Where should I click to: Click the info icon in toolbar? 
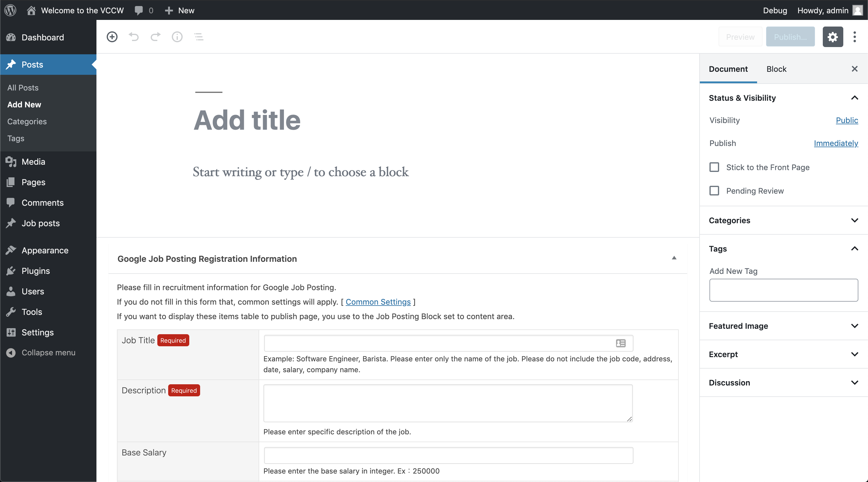click(177, 37)
